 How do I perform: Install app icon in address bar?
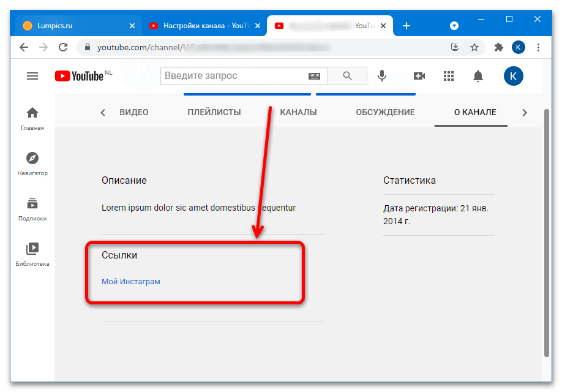click(x=454, y=47)
